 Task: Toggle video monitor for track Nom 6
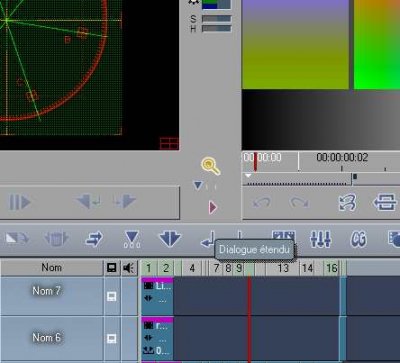point(112,339)
